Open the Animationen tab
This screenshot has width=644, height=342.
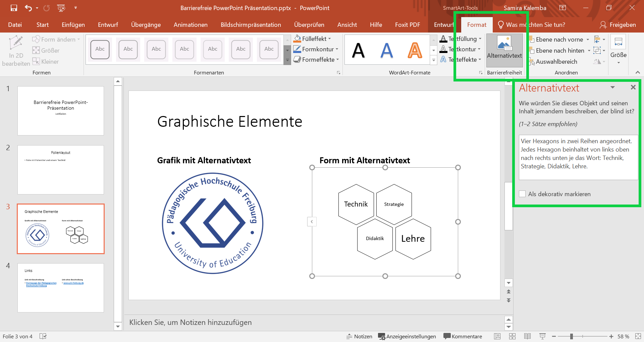tap(190, 24)
